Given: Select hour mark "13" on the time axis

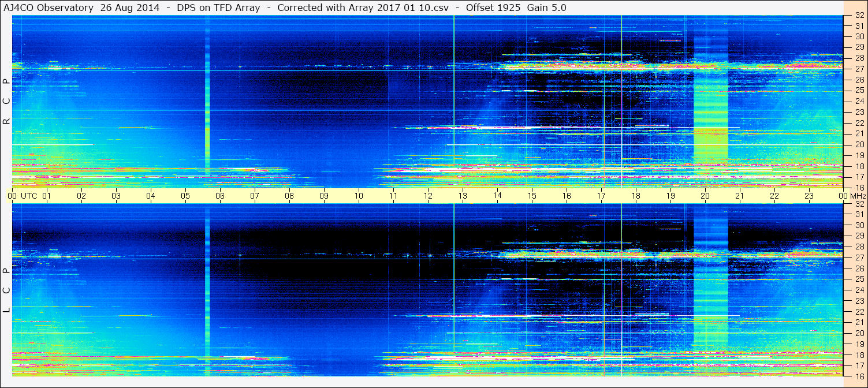Looking at the screenshot, I should click(463, 196).
